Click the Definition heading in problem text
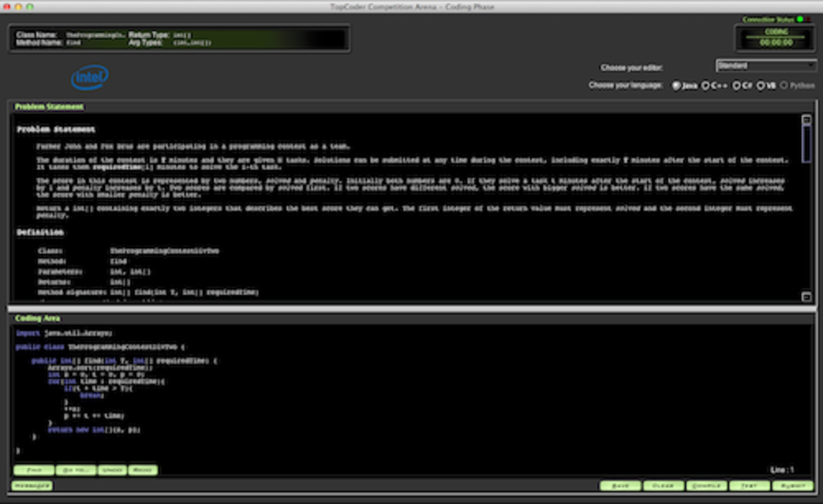This screenshot has width=823, height=504. click(40, 232)
